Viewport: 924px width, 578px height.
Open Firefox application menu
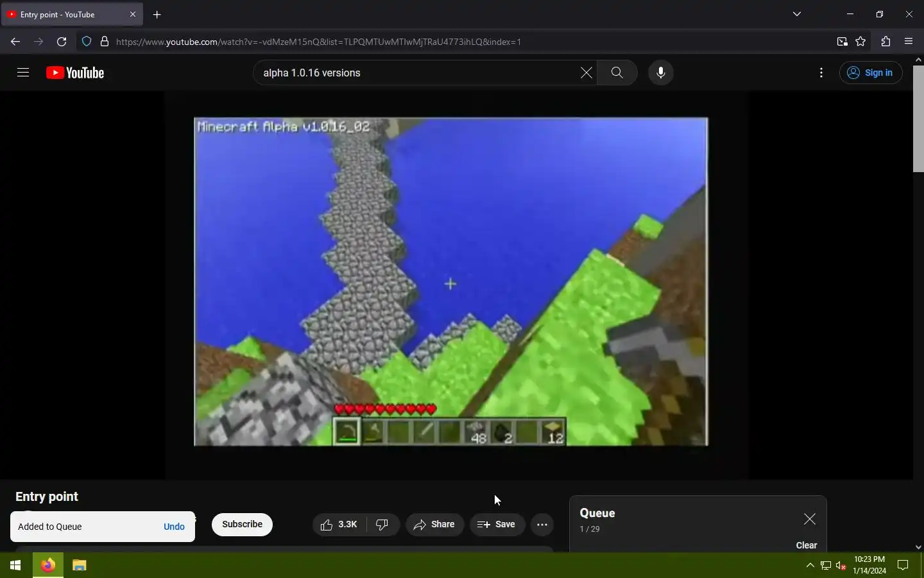pos(909,42)
